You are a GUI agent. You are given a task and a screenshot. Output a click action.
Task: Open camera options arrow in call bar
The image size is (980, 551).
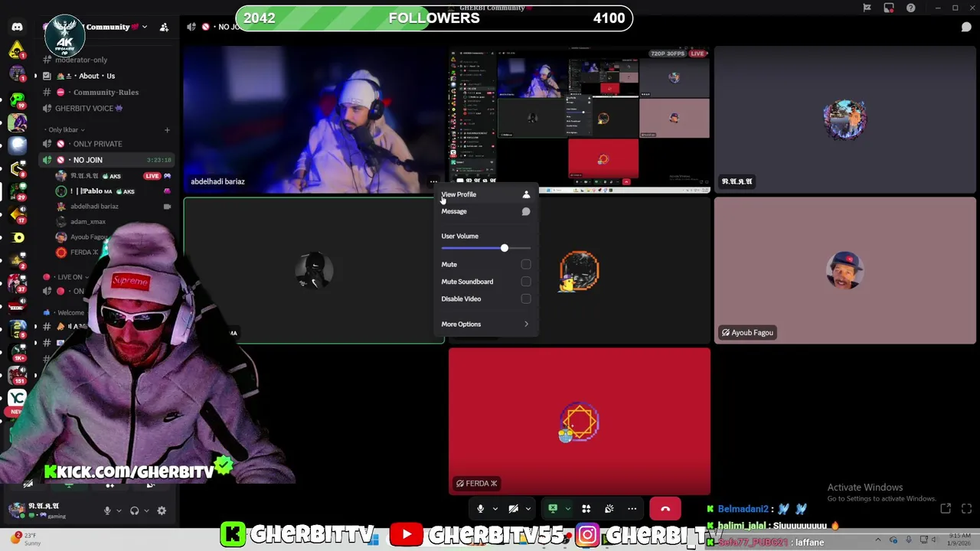point(528,509)
